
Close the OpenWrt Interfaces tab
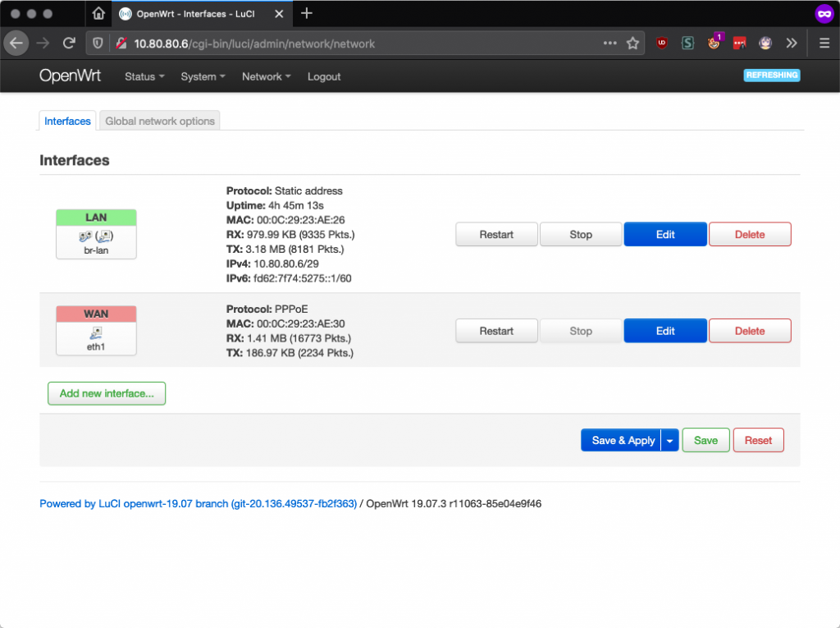(x=279, y=14)
